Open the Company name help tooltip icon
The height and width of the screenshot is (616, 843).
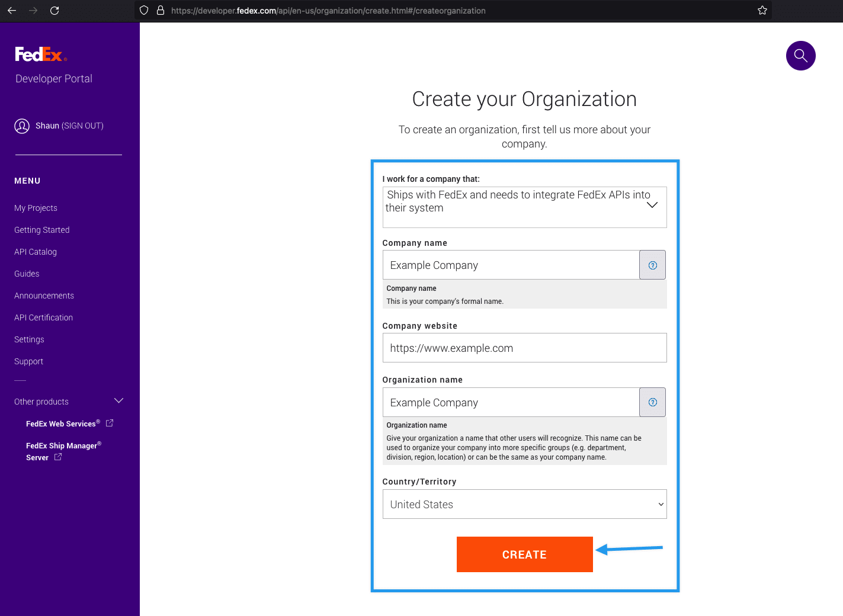pos(652,265)
